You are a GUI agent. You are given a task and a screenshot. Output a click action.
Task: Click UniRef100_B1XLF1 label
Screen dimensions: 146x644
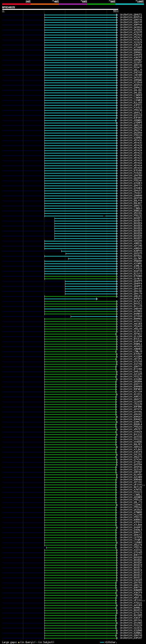tap(131, 301)
